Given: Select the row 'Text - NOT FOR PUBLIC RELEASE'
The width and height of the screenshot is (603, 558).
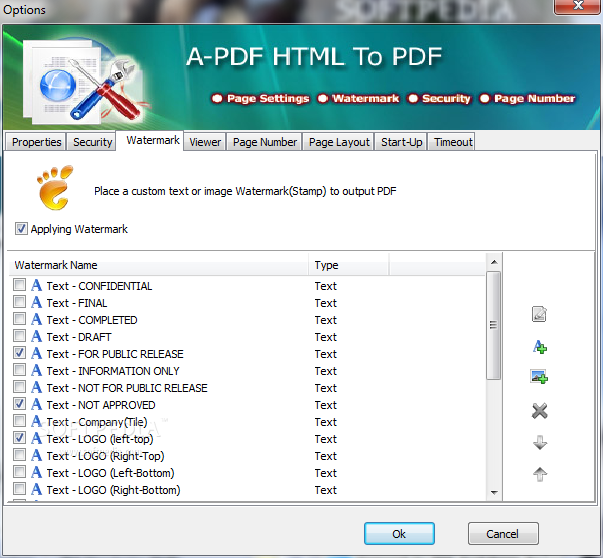Looking at the screenshot, I should coord(247,388).
